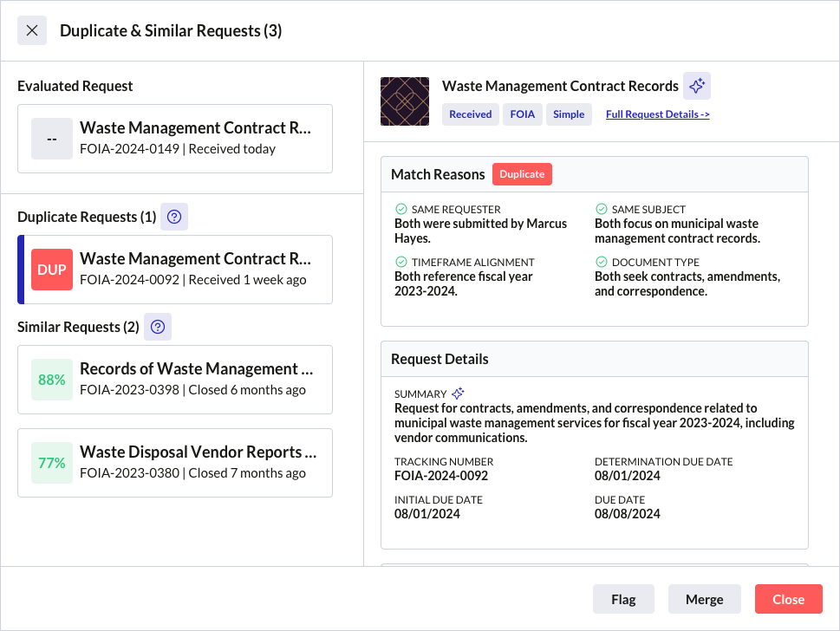Click the request thumbnail image beside the title
This screenshot has height=631, width=840.
pos(404,101)
